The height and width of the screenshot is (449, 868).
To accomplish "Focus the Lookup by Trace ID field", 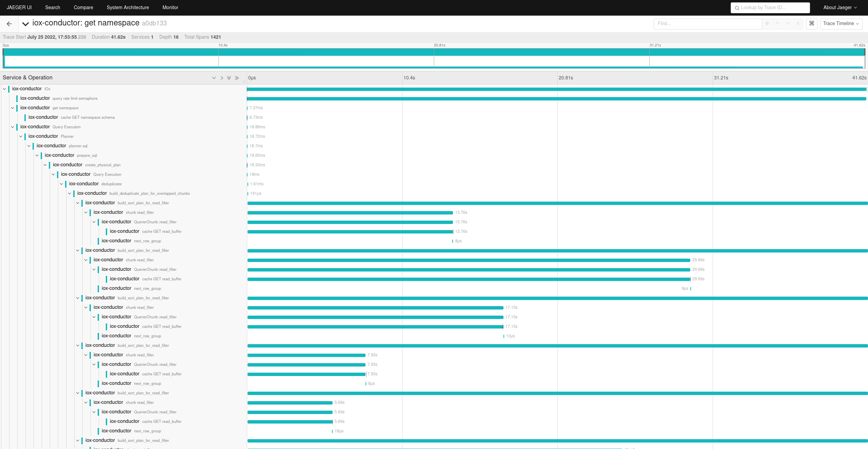I will point(770,7).
